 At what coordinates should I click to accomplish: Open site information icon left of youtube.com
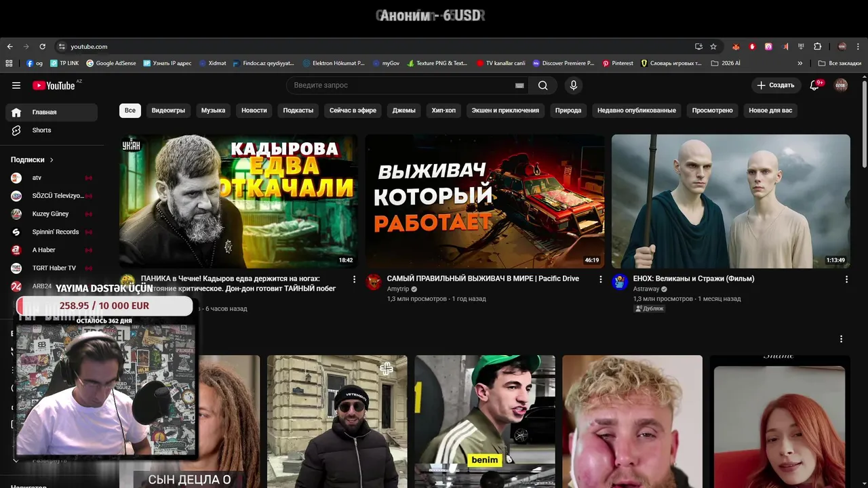tap(62, 47)
